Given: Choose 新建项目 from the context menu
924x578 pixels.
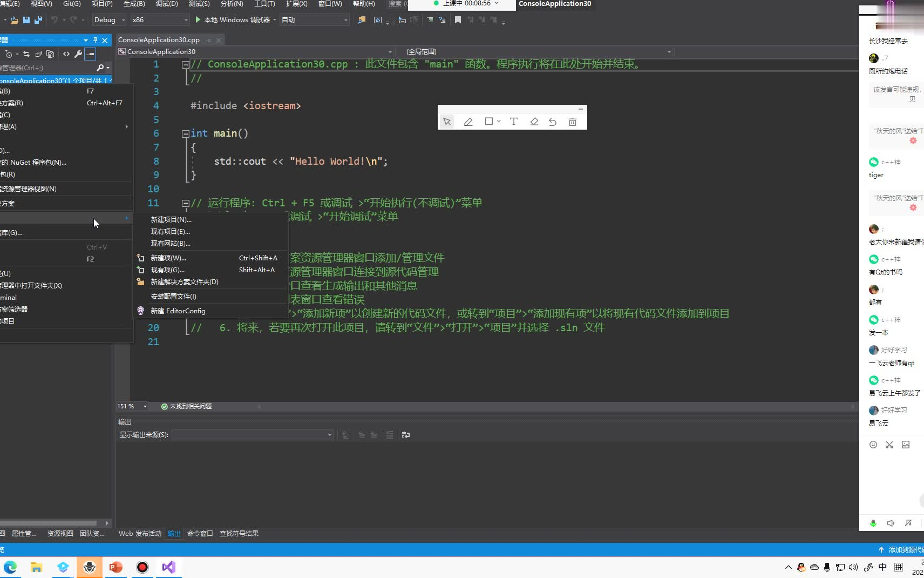Looking at the screenshot, I should pyautogui.click(x=171, y=219).
